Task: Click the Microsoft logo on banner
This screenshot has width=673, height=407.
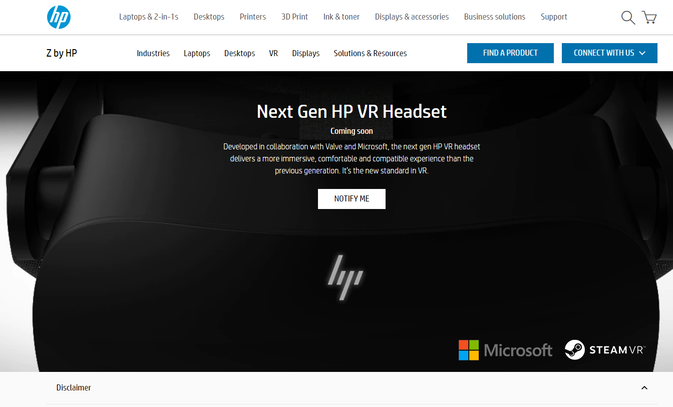Action: click(x=505, y=350)
